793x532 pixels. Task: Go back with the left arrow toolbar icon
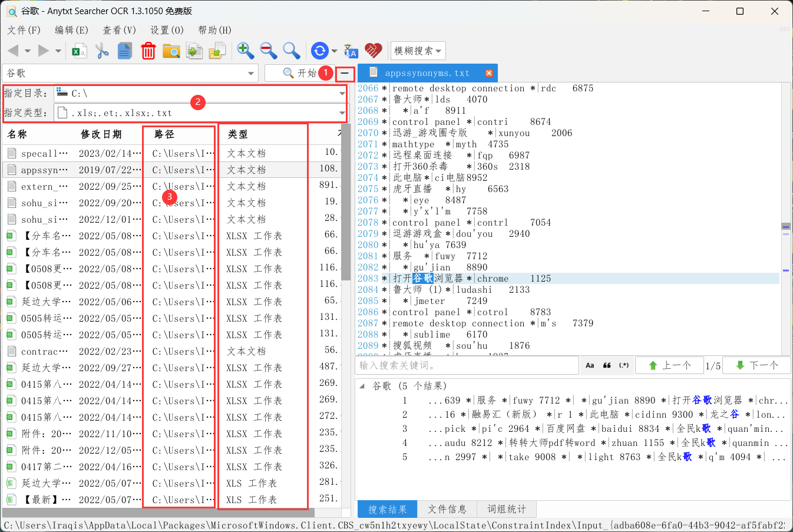point(14,51)
